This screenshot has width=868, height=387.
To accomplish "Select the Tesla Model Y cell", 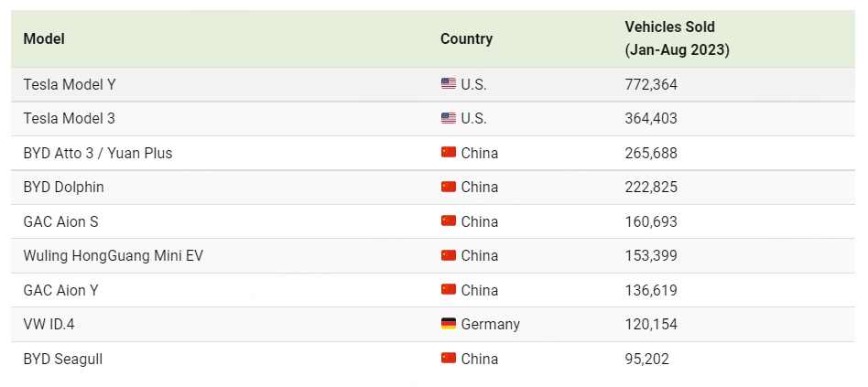I will coord(70,84).
